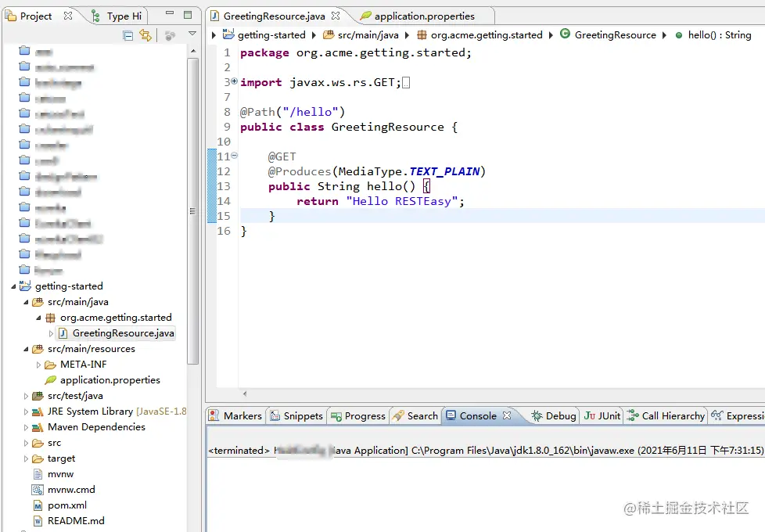Screen dimensions: 765x532
Task: Select META-INF folder icon
Action: pyautogui.click(x=50, y=365)
